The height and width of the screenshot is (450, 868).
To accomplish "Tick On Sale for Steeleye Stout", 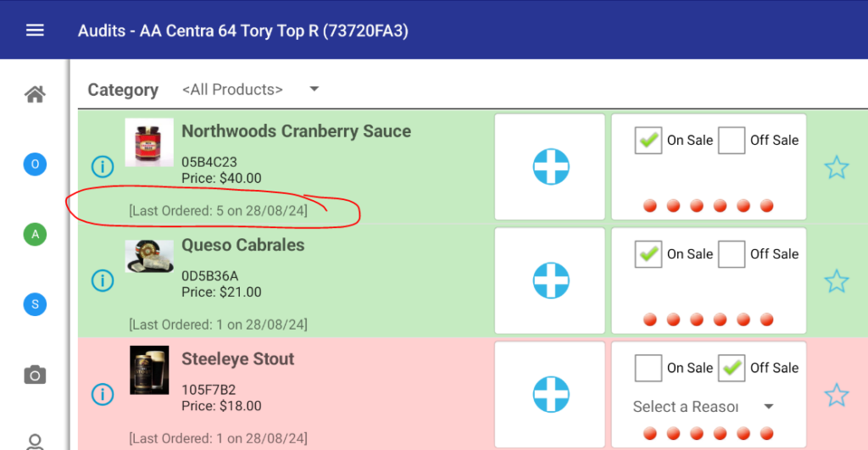I will (x=648, y=368).
